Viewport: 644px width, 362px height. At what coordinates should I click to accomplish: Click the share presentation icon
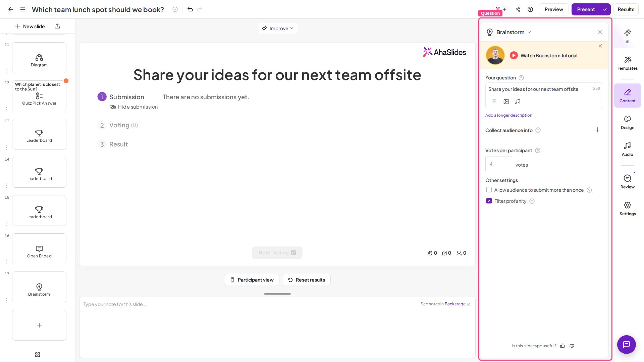pos(518,9)
